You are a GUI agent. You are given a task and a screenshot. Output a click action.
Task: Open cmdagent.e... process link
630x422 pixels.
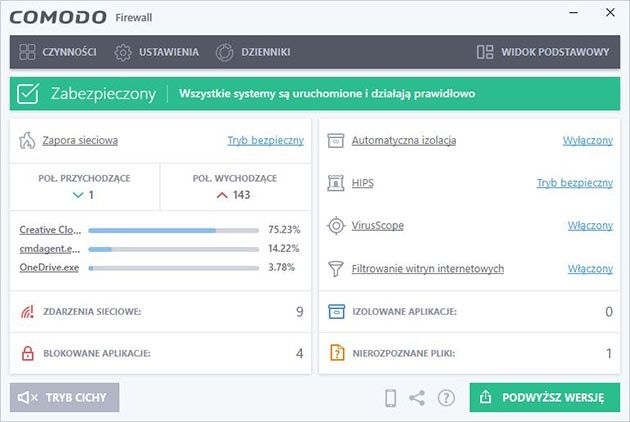tap(50, 249)
